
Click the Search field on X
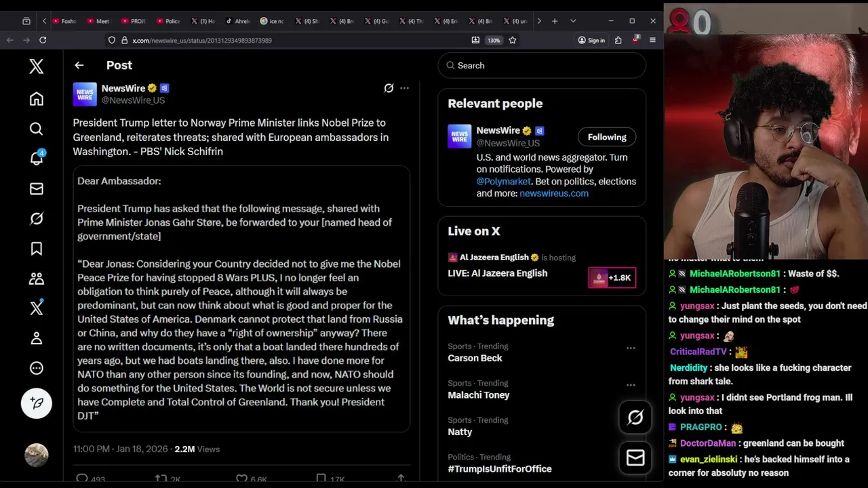coord(542,66)
